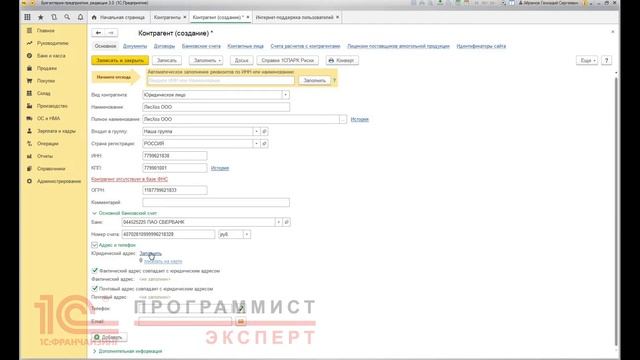Click the Наименование input field

tap(216, 107)
